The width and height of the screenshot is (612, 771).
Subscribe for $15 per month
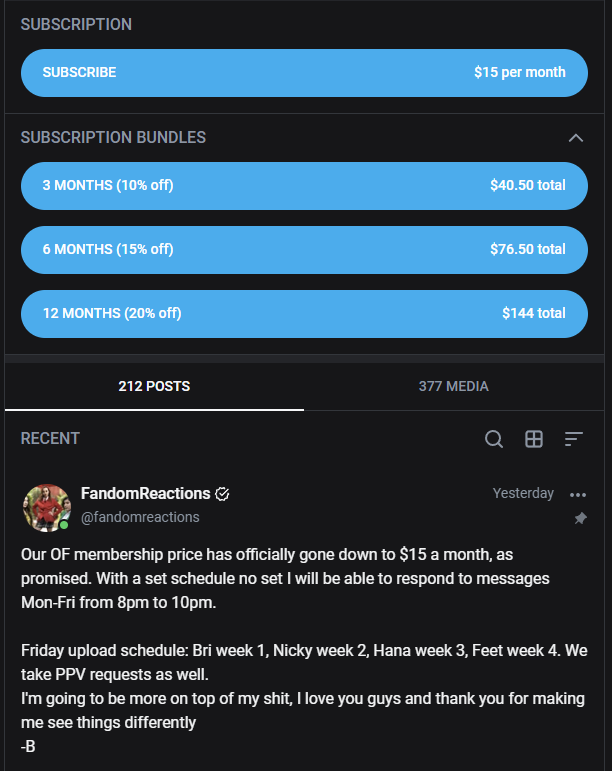pos(304,73)
